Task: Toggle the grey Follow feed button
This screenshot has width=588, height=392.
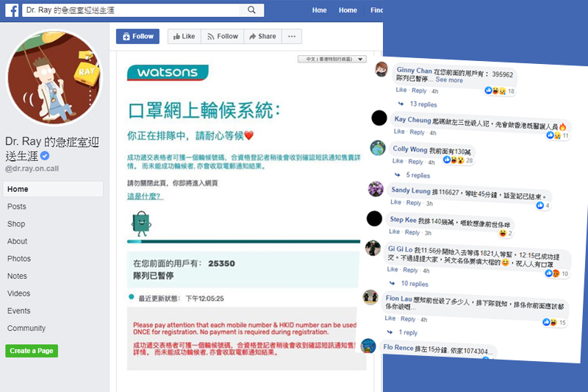Action: point(222,36)
